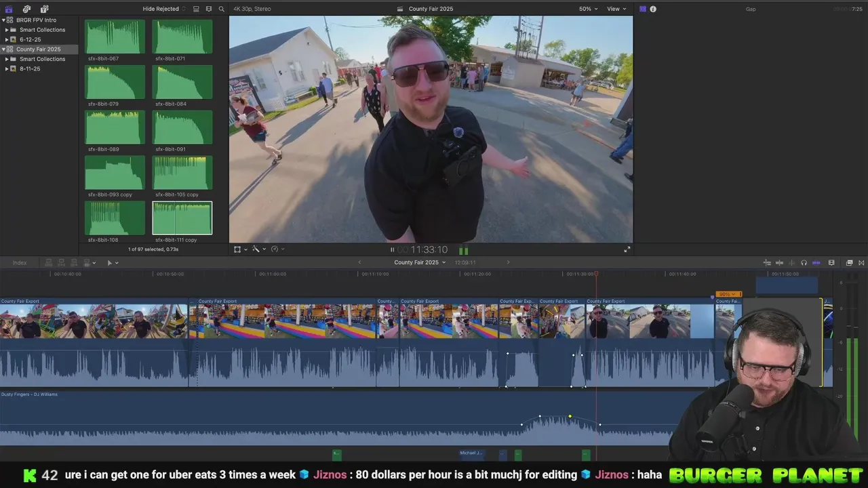Viewport: 868px width, 488px height.
Task: Collapse the BRGR FPV Intro library
Action: tap(3, 20)
